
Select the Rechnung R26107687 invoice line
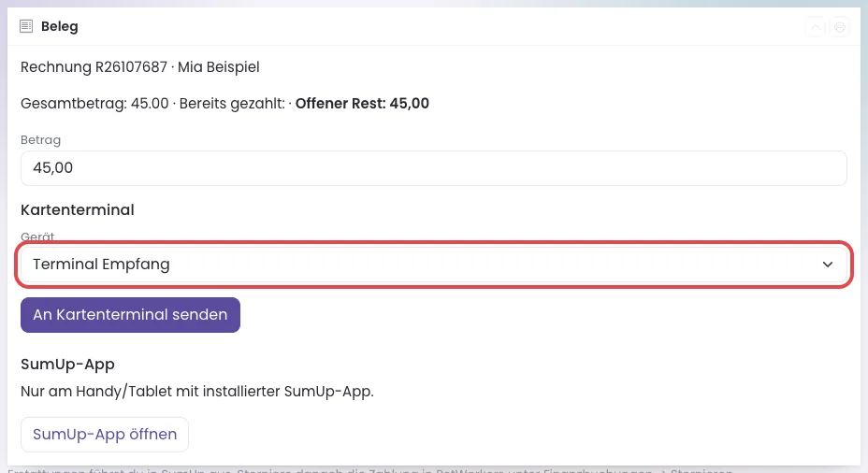(x=140, y=67)
